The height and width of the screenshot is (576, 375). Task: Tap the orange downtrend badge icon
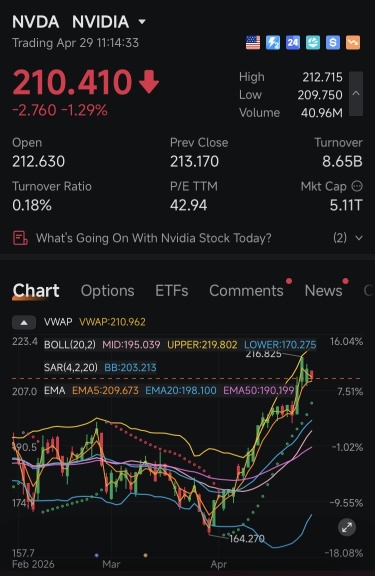pos(353,43)
